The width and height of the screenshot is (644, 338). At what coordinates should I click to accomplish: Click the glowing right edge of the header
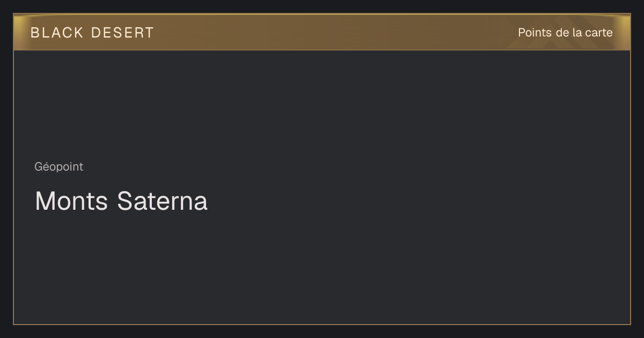pos(625,32)
